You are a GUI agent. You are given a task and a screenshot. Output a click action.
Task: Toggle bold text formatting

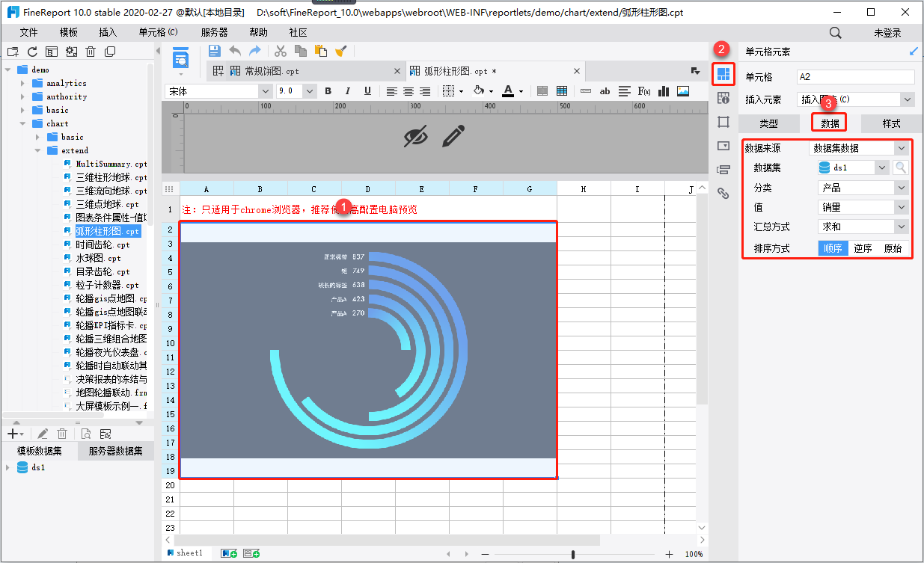point(328,91)
